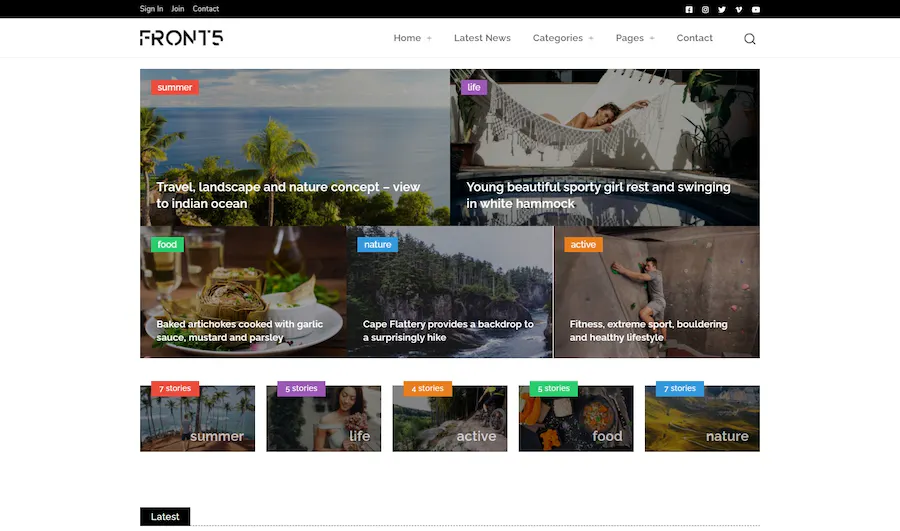
Task: Open the YouTube social icon
Action: (x=756, y=9)
